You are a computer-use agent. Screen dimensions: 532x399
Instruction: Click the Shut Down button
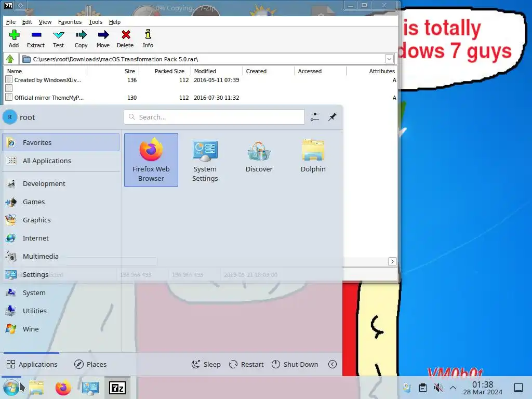tap(295, 364)
